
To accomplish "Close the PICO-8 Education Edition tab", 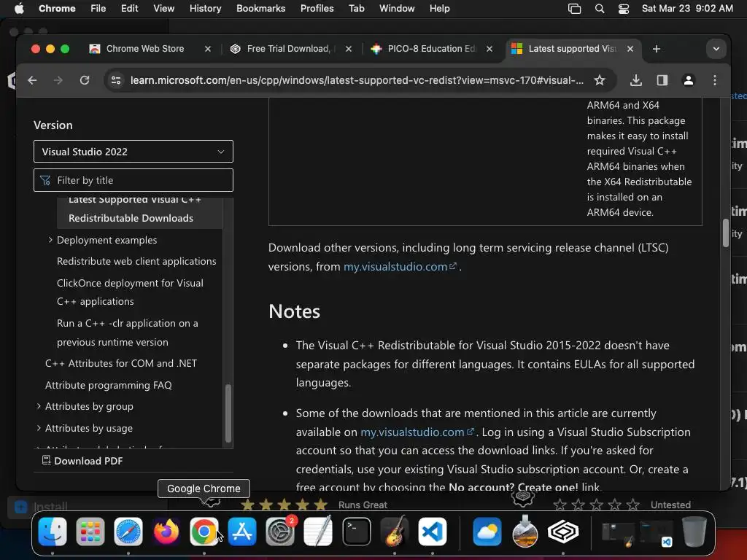I will (489, 49).
